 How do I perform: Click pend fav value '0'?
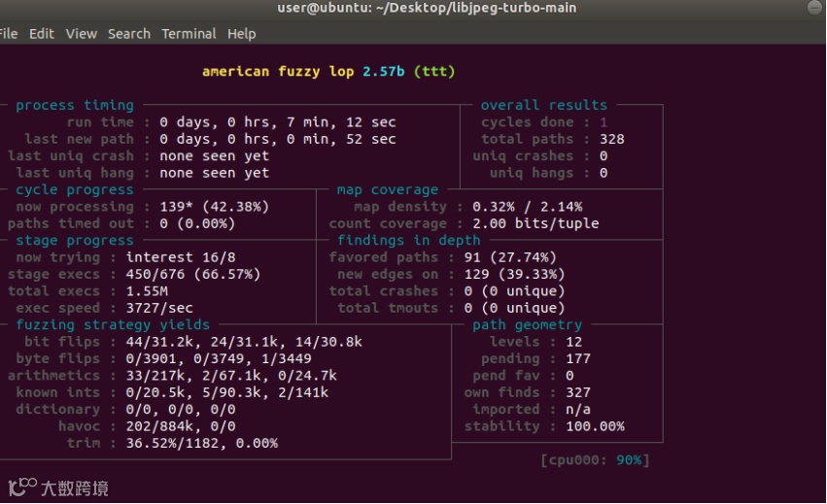569,376
